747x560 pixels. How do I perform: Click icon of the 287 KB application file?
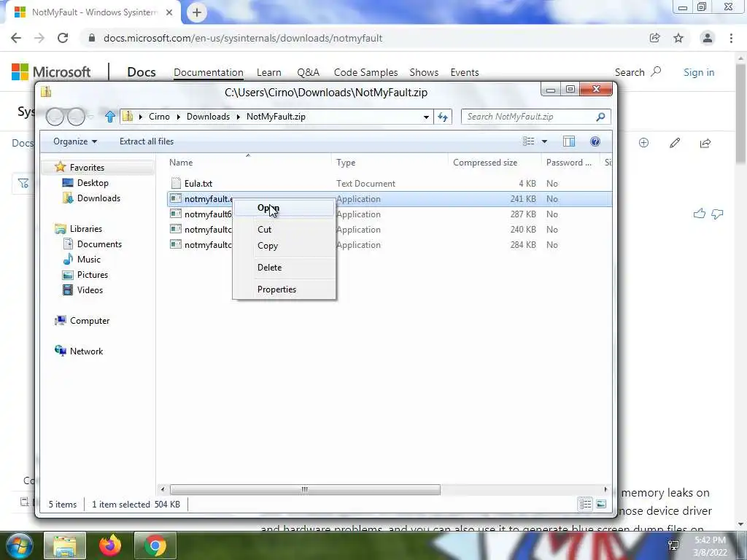click(176, 214)
